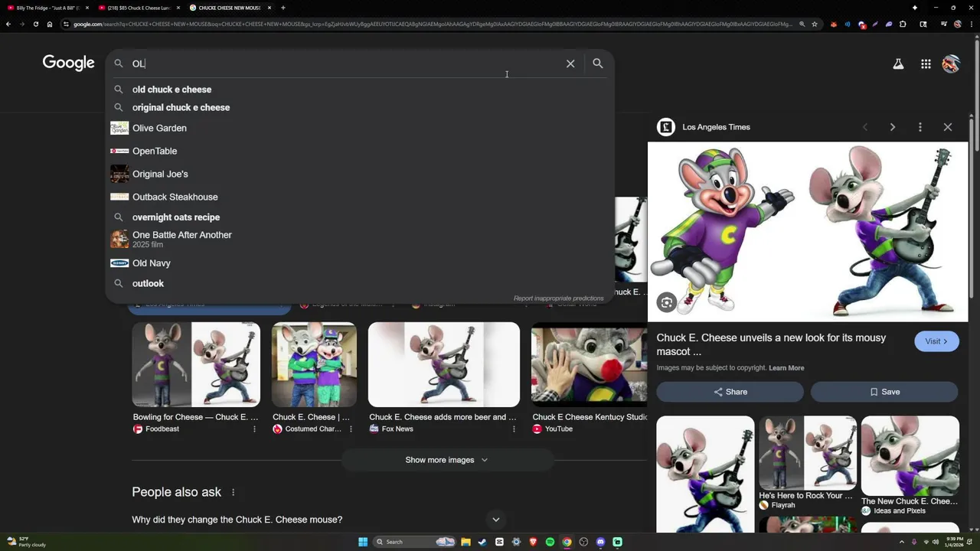Image resolution: width=980 pixels, height=551 pixels.
Task: Open browser home page button
Action: pos(50,24)
